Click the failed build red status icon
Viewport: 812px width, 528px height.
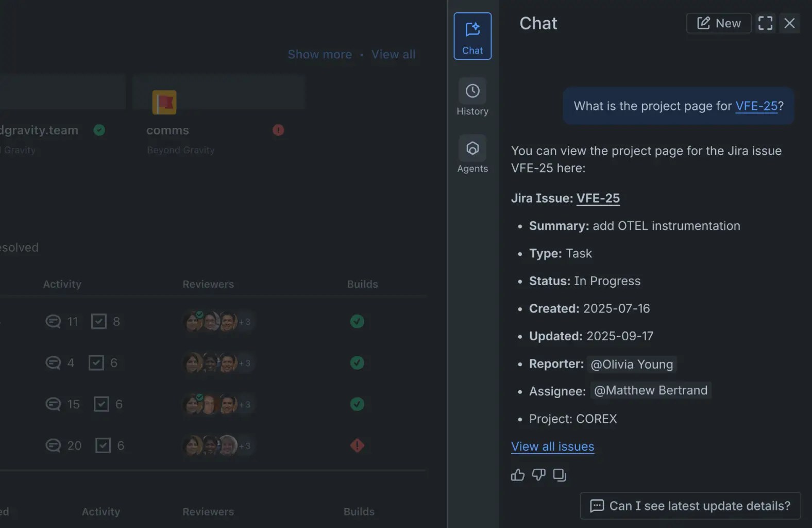pyautogui.click(x=357, y=445)
